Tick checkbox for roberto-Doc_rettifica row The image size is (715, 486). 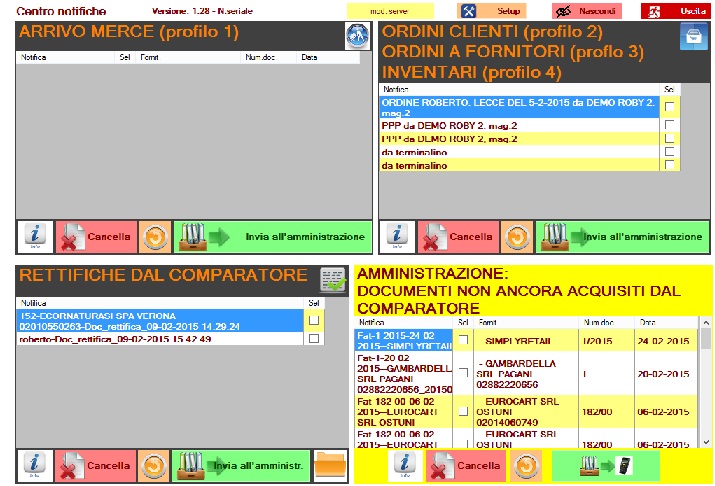314,338
